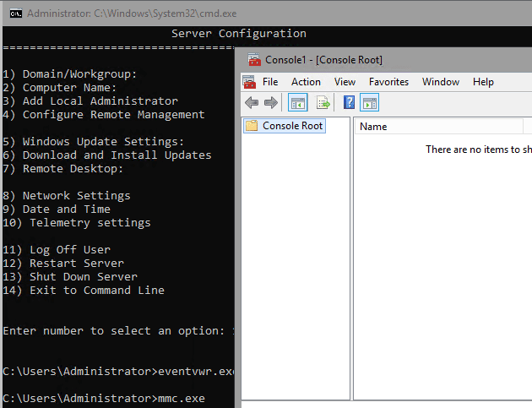
Task: Open Help with the blue question-mark icon
Action: 349,103
